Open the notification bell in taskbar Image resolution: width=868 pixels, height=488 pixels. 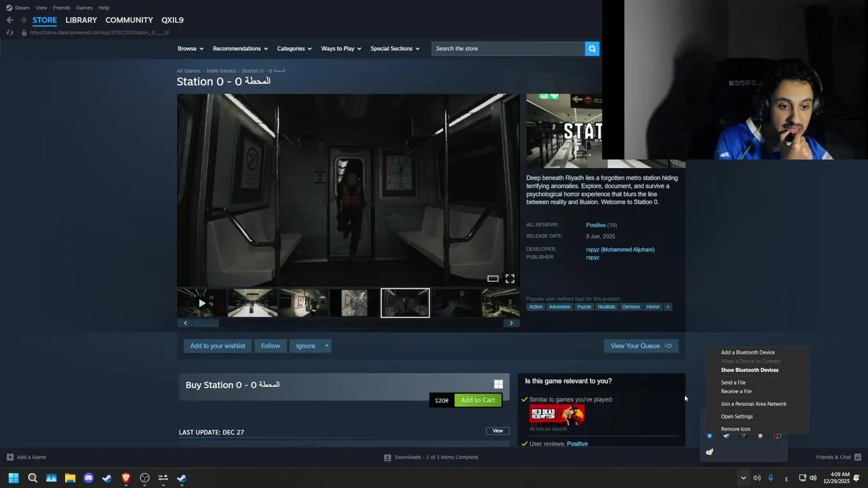click(856, 478)
